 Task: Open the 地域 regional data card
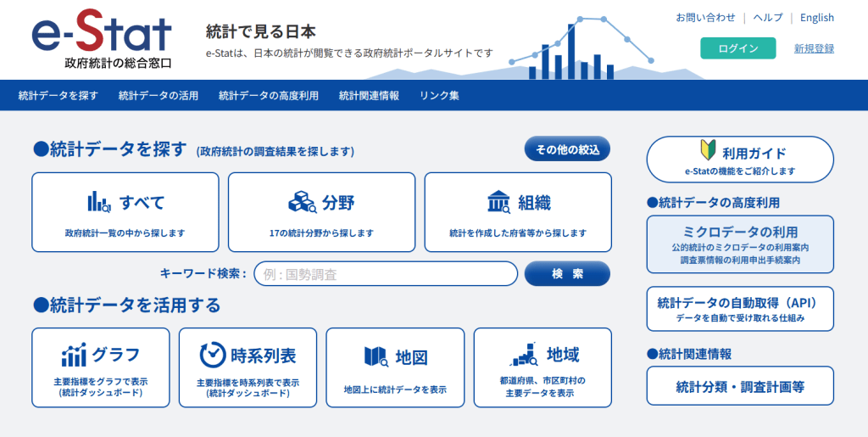pyautogui.click(x=543, y=367)
